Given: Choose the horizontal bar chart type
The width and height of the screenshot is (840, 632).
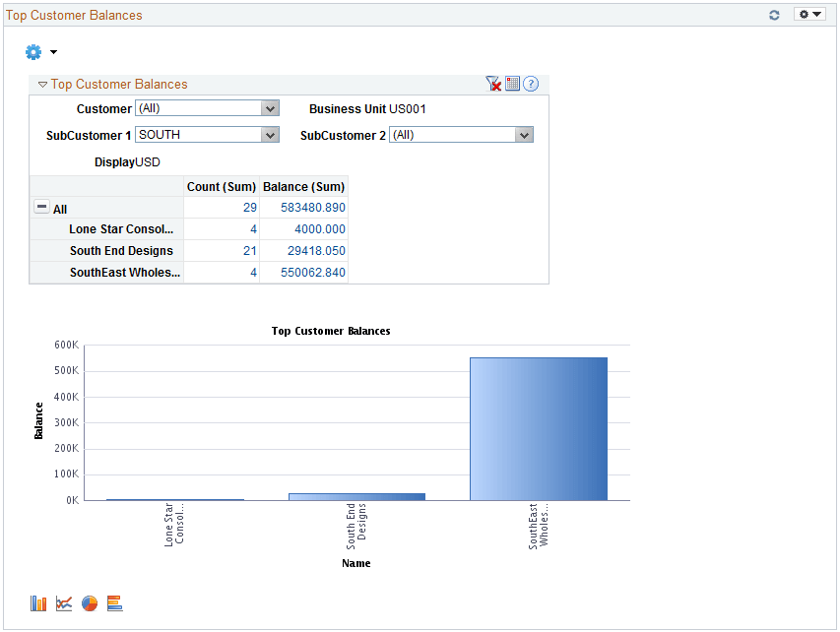Looking at the screenshot, I should click(114, 602).
